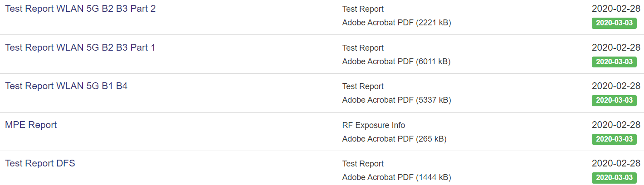This screenshot has width=644, height=185.
Task: Click the 2020-02-28 date in MPE Report row
Action: [x=616, y=124]
